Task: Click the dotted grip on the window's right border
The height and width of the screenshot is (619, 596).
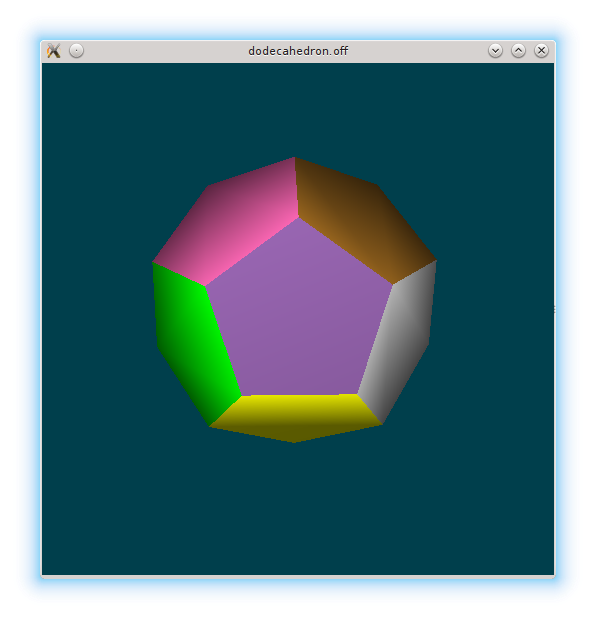Action: 555,310
